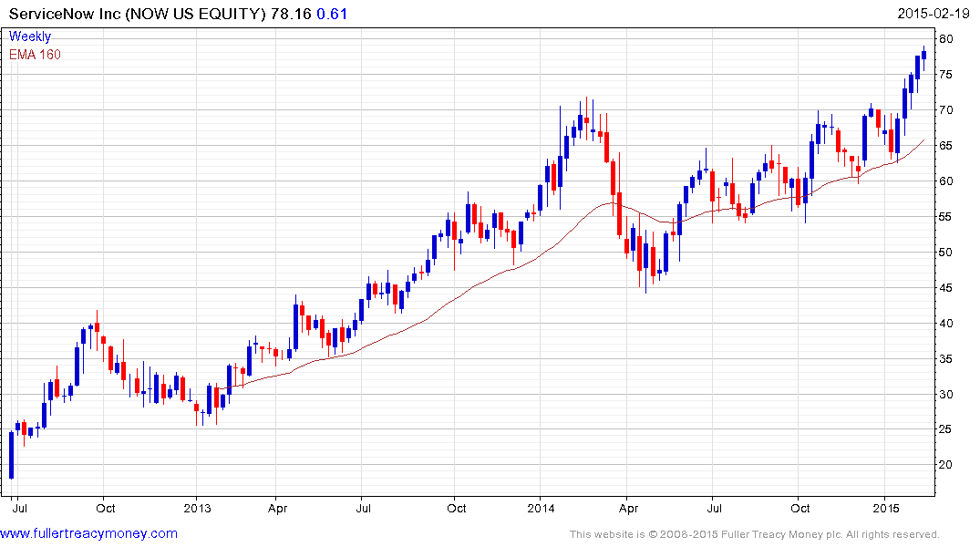The width and height of the screenshot is (980, 547).
Task: Click the '2014' year label on time axis
Action: point(541,508)
